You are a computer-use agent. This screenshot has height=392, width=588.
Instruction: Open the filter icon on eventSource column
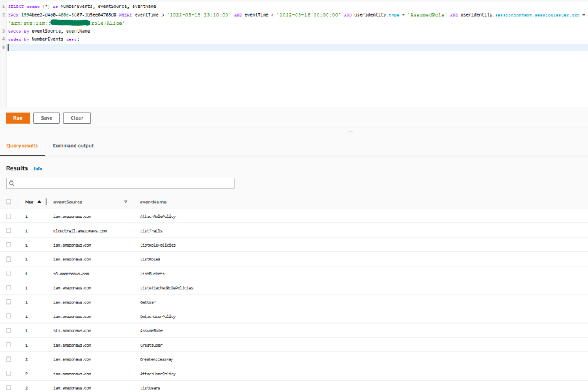click(x=126, y=202)
